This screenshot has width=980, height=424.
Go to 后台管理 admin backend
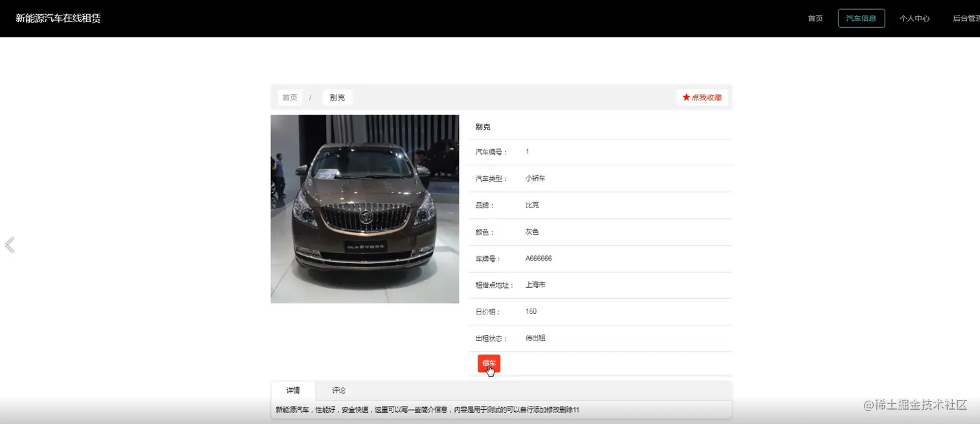pos(965,18)
